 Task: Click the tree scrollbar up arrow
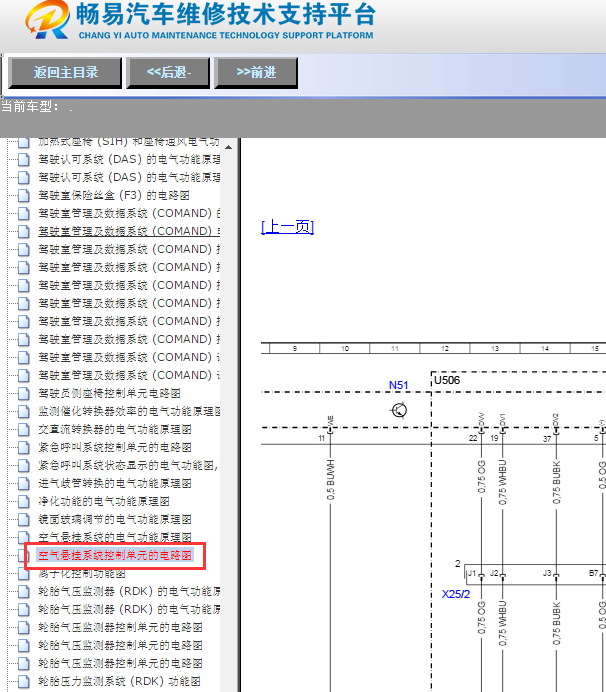click(228, 147)
